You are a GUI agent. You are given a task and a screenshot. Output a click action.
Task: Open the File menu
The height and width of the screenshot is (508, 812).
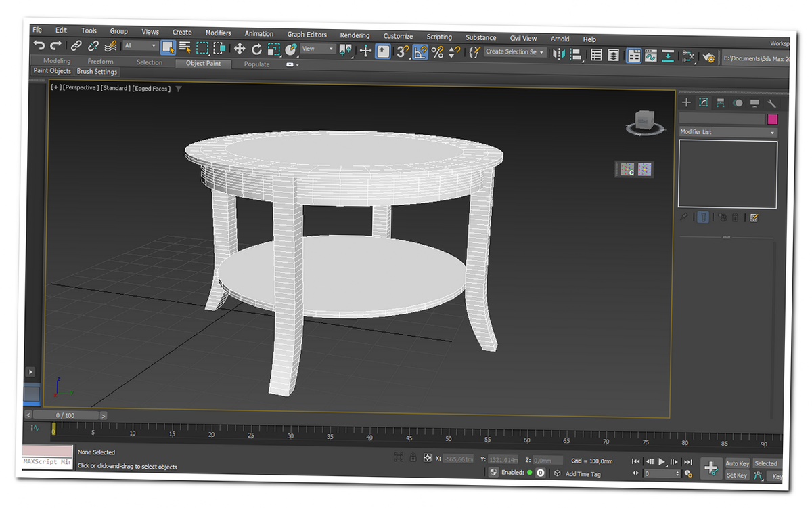click(37, 30)
